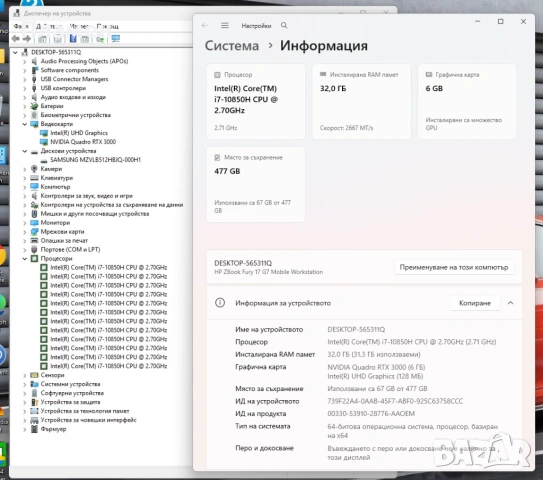Open the Процесор summary card

256,101
